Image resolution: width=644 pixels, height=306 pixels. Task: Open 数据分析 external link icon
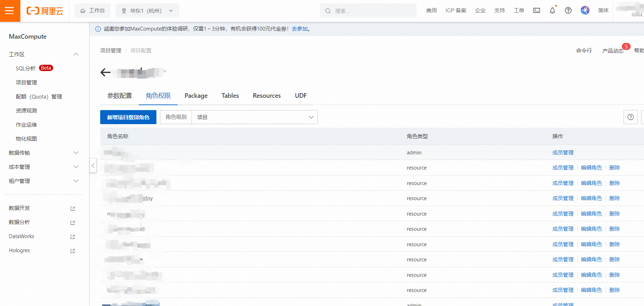(73, 223)
